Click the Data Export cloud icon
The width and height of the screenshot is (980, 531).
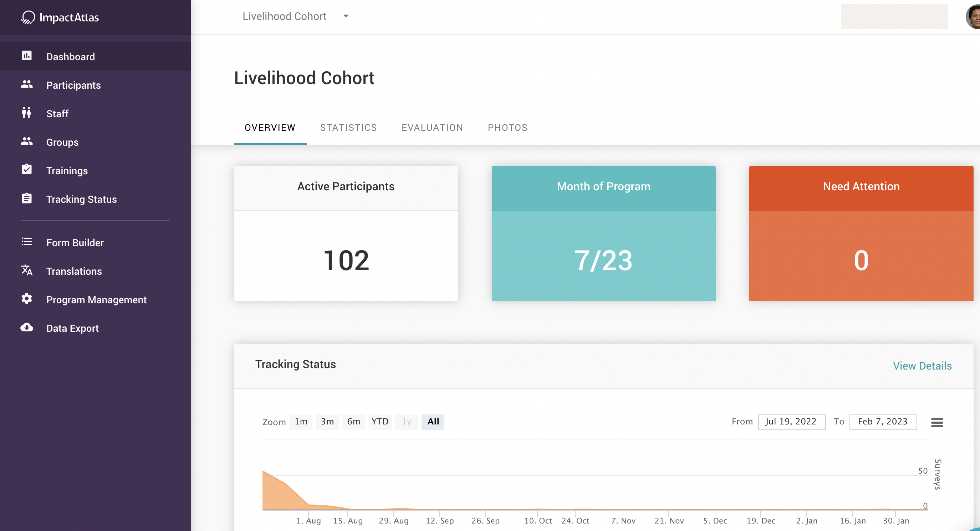coord(27,327)
